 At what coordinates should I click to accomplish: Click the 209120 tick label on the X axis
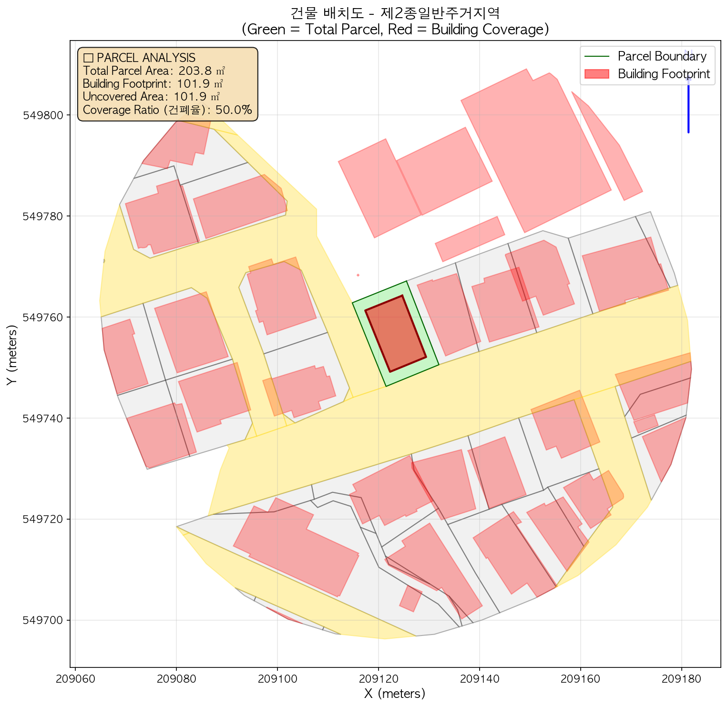pyautogui.click(x=378, y=679)
